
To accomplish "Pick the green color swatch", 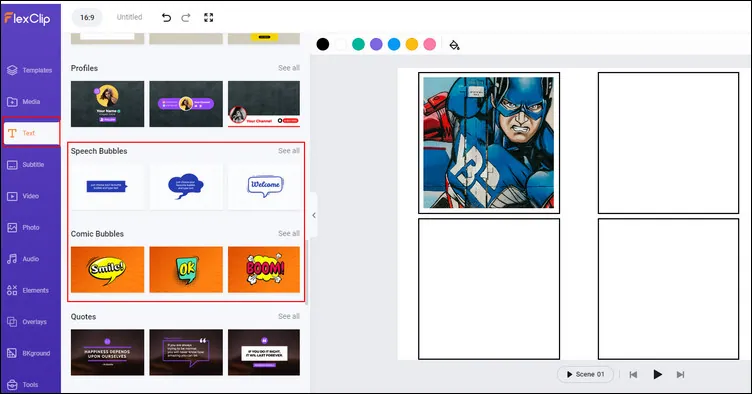I will coord(358,45).
